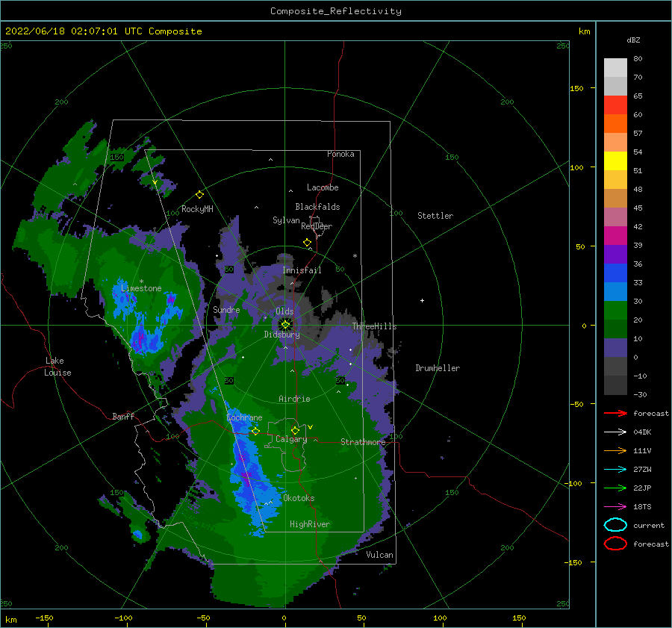Select the violet swatch between 39 and 36
The image size is (672, 628).
615,254
